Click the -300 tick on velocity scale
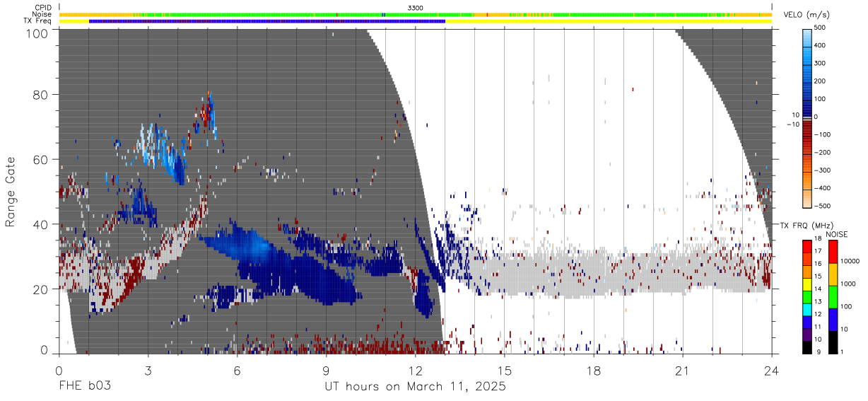The width and height of the screenshot is (868, 401). pyautogui.click(x=823, y=170)
